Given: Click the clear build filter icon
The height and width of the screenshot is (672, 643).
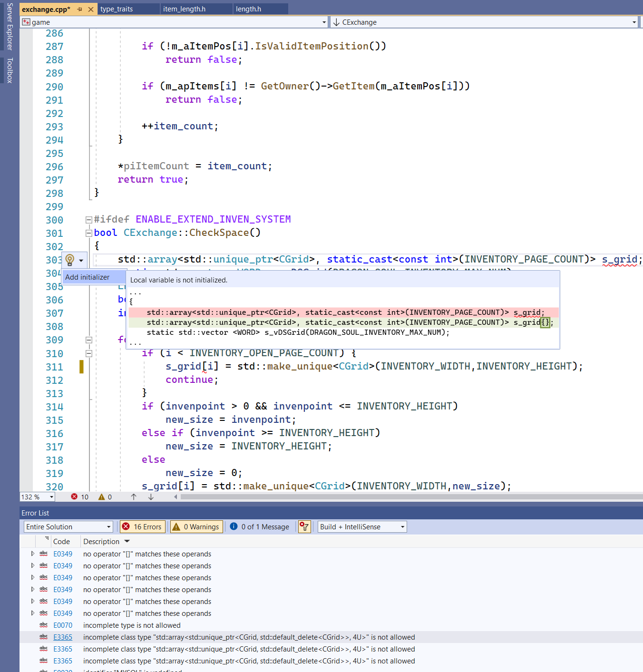Looking at the screenshot, I should [x=304, y=526].
